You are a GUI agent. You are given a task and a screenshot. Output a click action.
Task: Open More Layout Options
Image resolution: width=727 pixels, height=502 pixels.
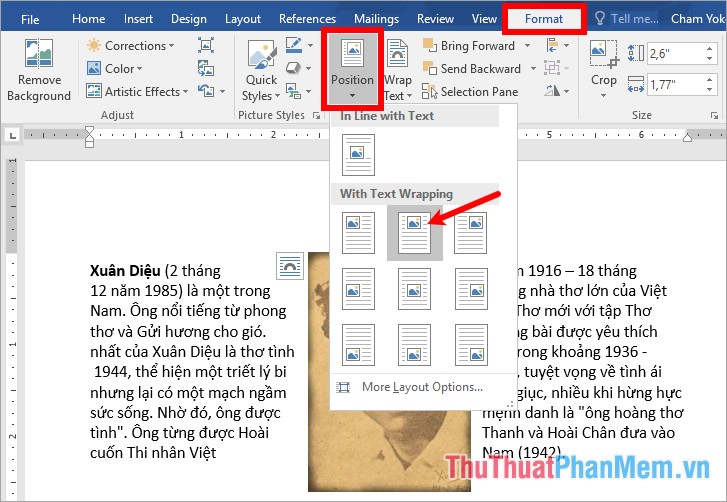[422, 387]
